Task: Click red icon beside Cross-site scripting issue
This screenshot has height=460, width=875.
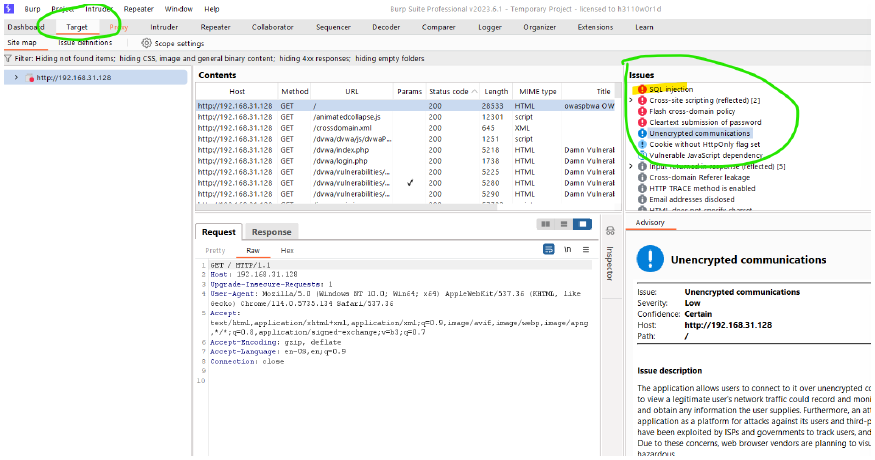Action: pyautogui.click(x=642, y=100)
